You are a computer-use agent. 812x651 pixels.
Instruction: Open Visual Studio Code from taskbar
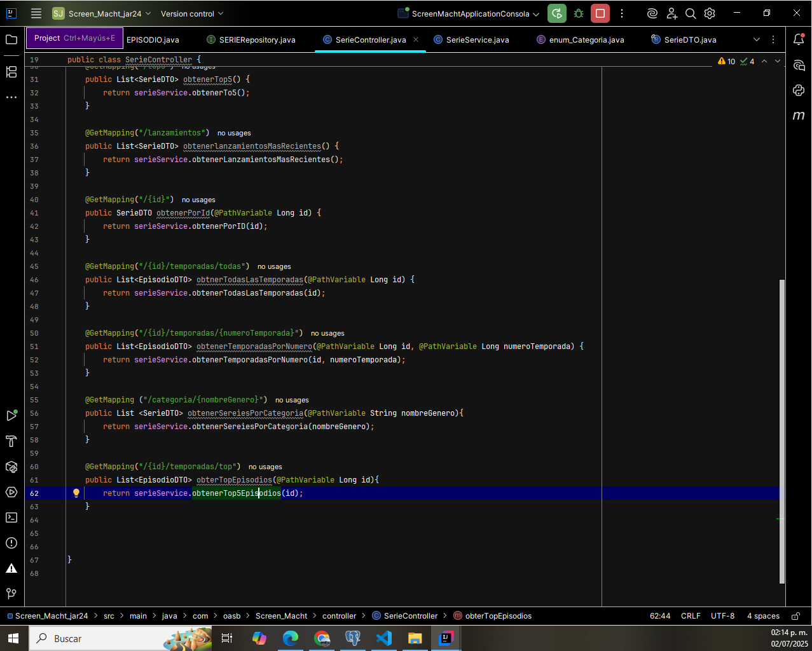(x=384, y=638)
